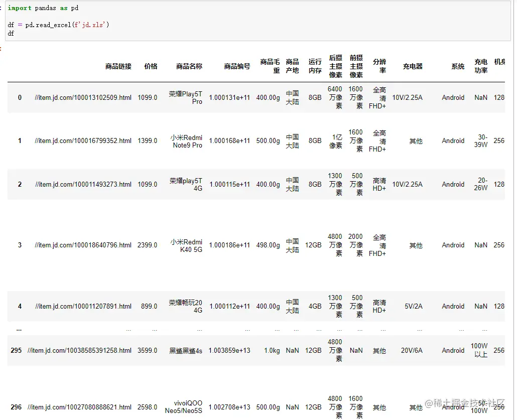Click rear camera cell 1亿像素
517x420 pixels.
[336, 141]
